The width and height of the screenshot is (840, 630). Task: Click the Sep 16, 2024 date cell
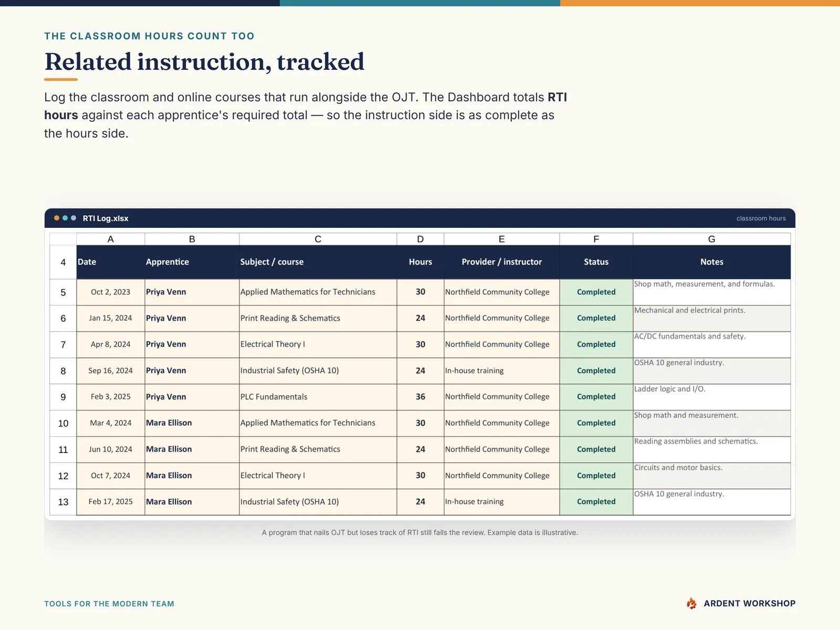tap(111, 371)
